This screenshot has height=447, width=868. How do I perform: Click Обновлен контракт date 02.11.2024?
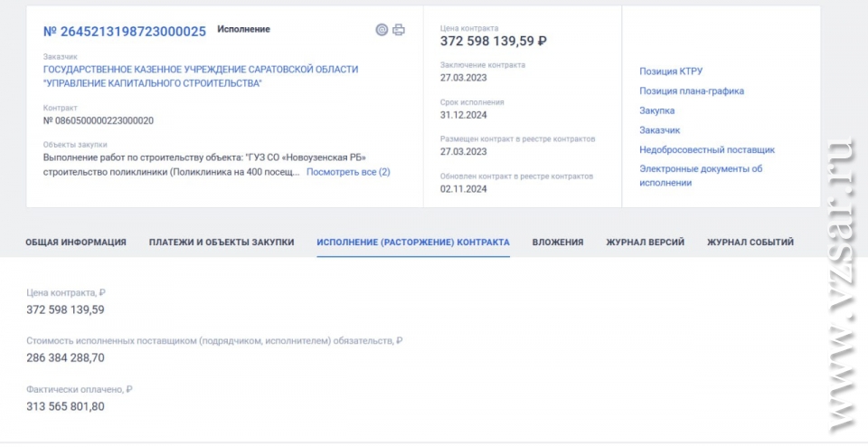pyautogui.click(x=463, y=189)
